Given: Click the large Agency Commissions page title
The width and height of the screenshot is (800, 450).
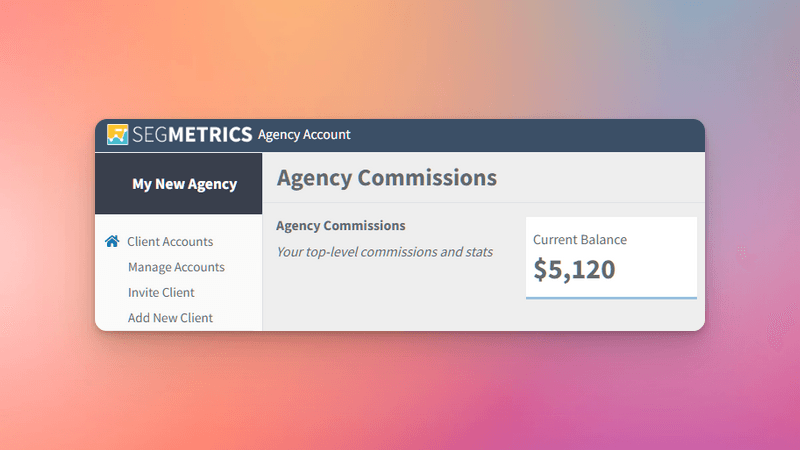Looking at the screenshot, I should (x=387, y=178).
